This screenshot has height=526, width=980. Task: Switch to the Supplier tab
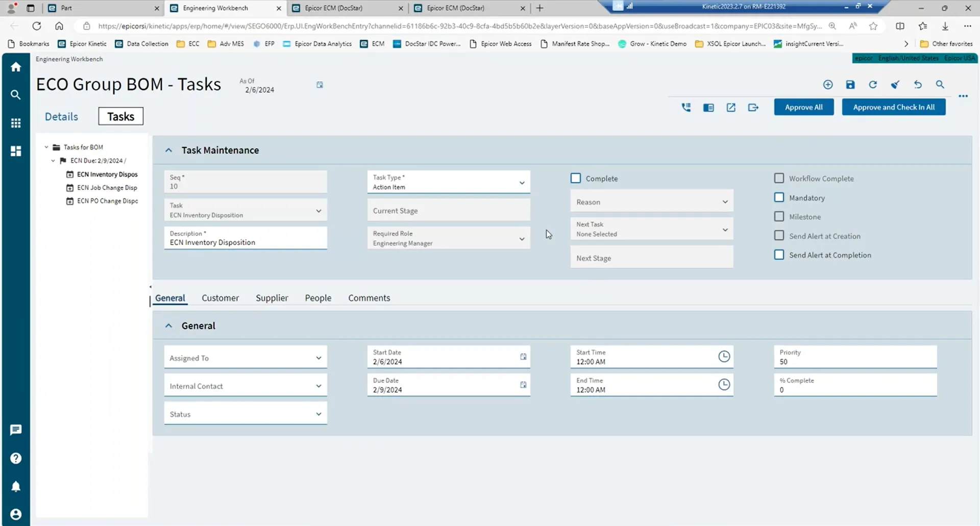coord(272,298)
